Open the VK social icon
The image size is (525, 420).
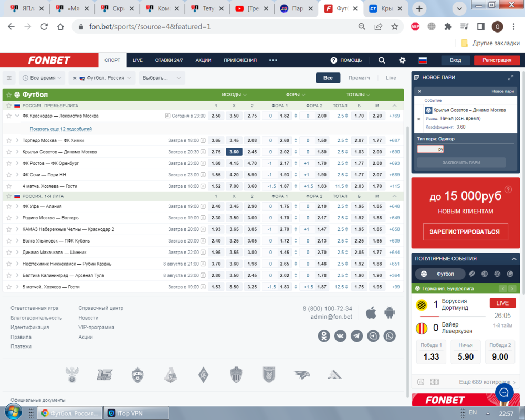point(340,336)
